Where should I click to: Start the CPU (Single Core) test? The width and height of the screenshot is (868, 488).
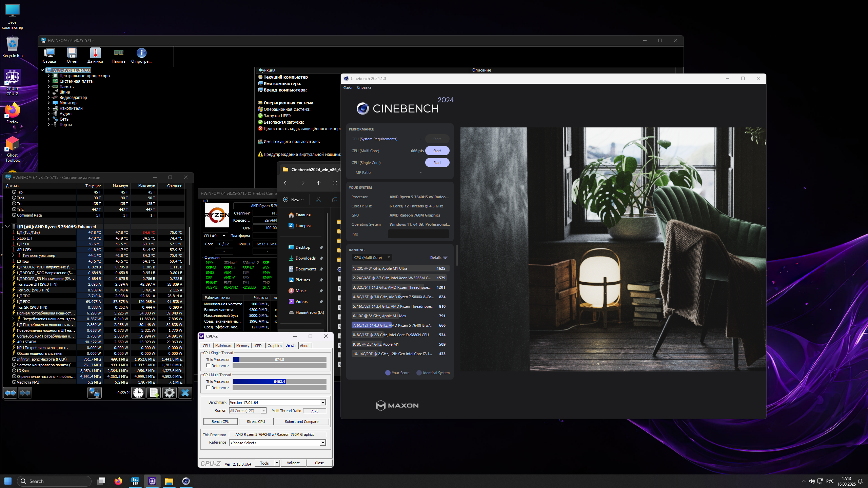pos(437,163)
